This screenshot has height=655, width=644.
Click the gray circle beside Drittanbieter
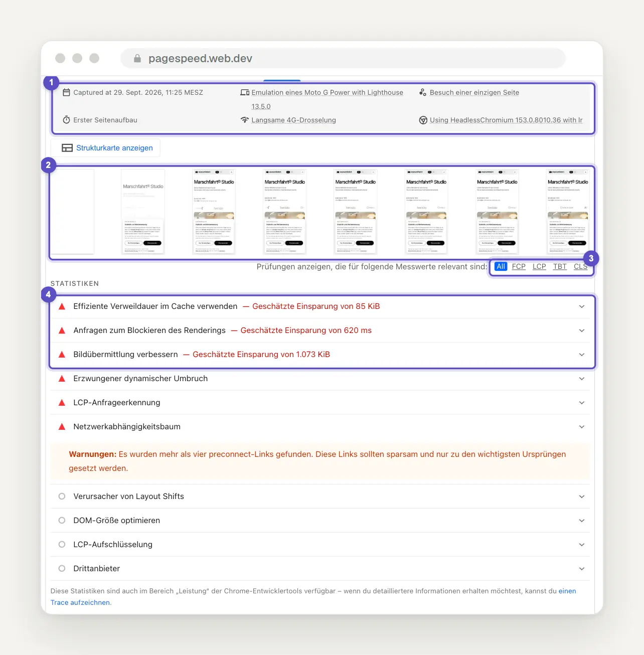coord(62,569)
